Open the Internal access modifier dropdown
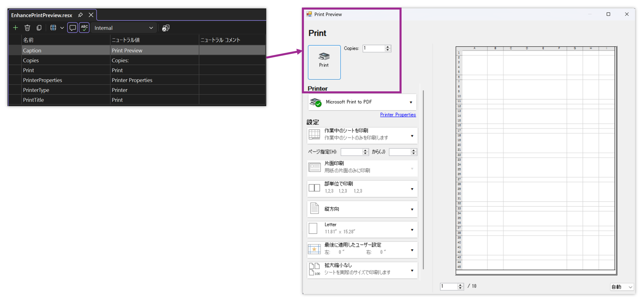This screenshot has width=644, height=303. tap(124, 28)
